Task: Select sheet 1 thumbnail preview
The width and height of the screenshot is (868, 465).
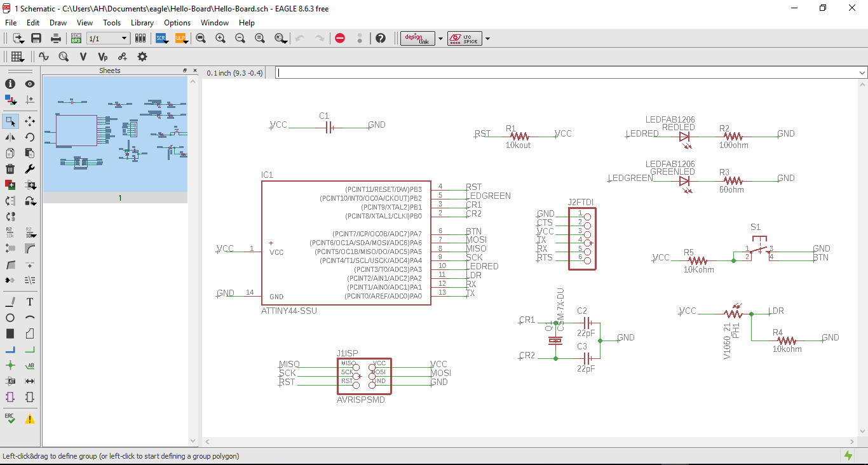Action: coord(115,134)
